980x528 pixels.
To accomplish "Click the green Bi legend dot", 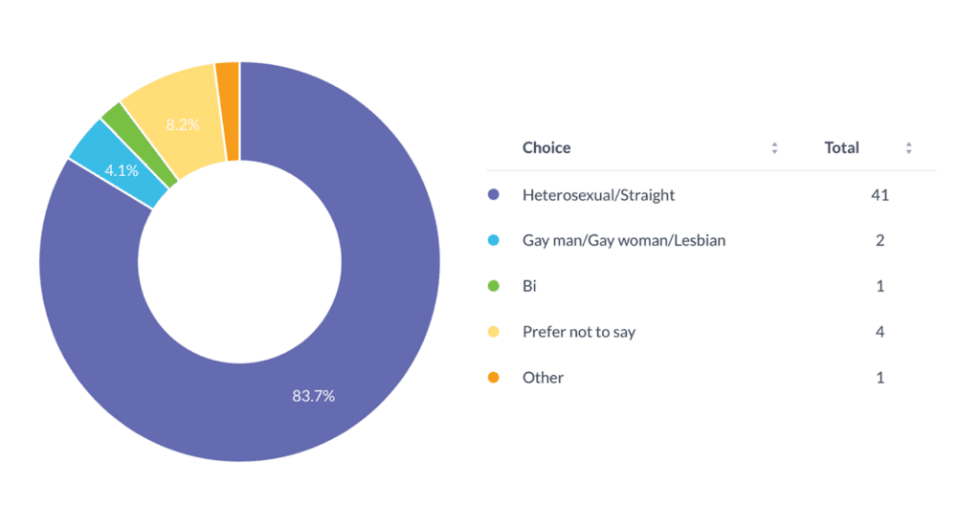I will tap(494, 286).
